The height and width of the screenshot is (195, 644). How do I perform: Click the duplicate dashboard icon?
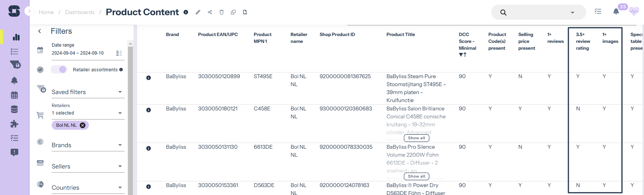point(233,12)
